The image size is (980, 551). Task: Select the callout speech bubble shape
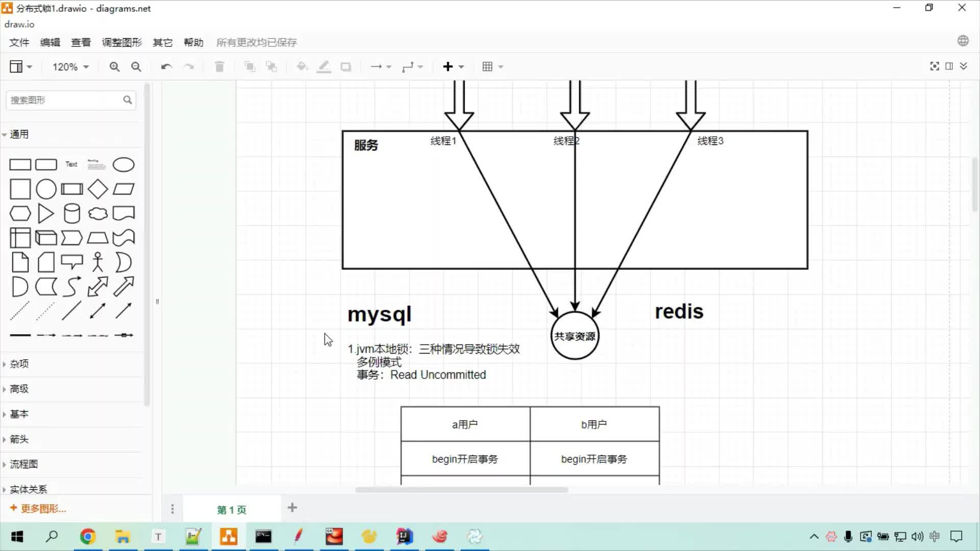72,262
